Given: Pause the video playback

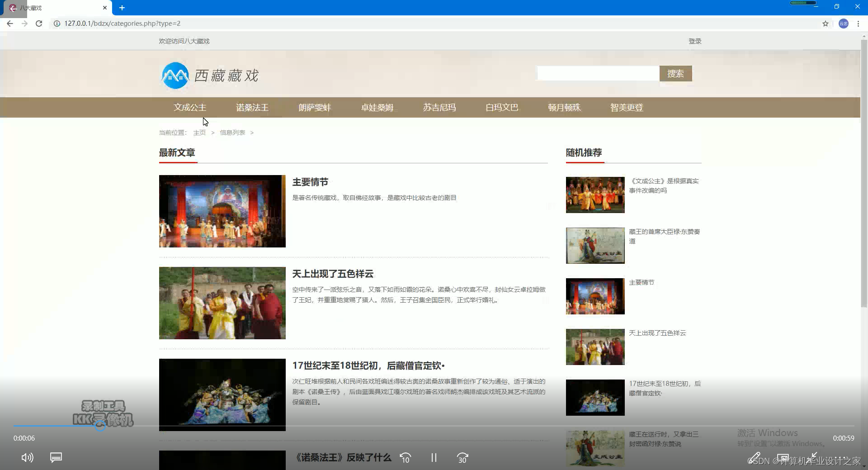Looking at the screenshot, I should 434,458.
